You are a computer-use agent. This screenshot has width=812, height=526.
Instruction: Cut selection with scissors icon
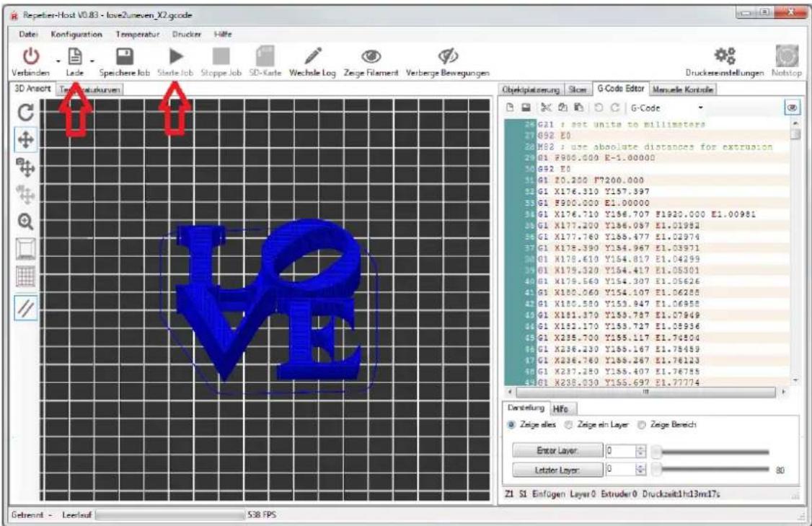(547, 108)
